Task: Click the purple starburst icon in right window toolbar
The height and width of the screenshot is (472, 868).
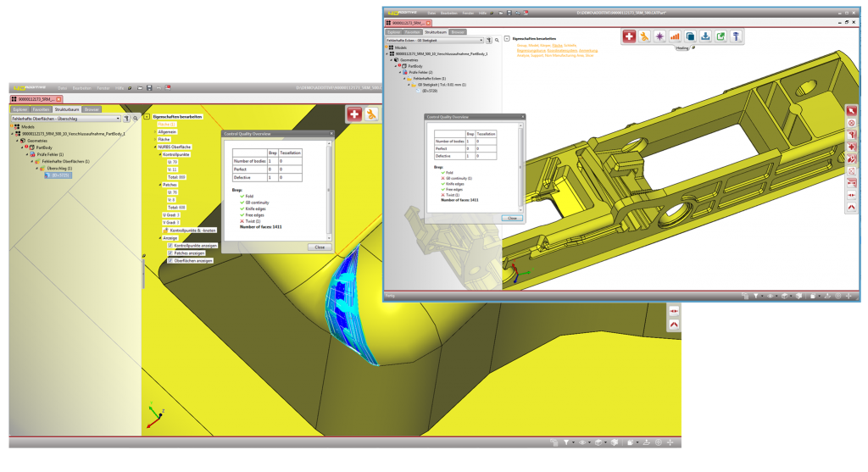Action: (659, 36)
